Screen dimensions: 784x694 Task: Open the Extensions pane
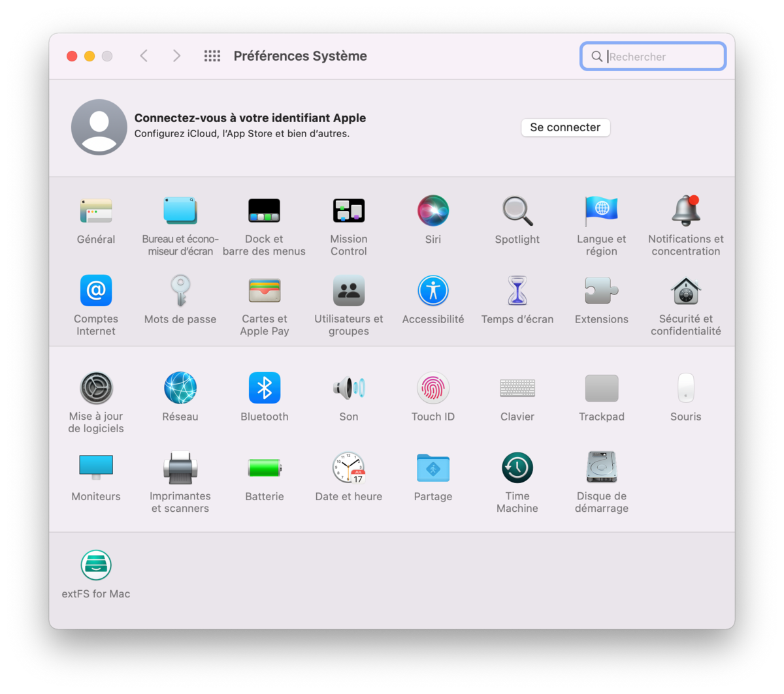[601, 291]
